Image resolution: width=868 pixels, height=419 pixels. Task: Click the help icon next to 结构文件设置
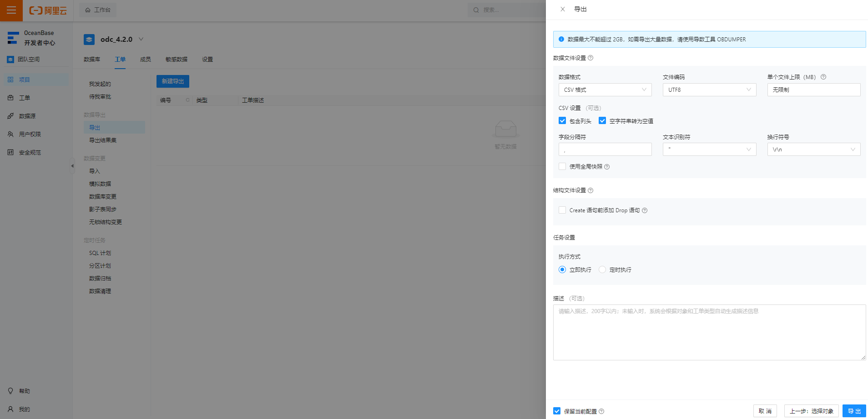point(590,190)
